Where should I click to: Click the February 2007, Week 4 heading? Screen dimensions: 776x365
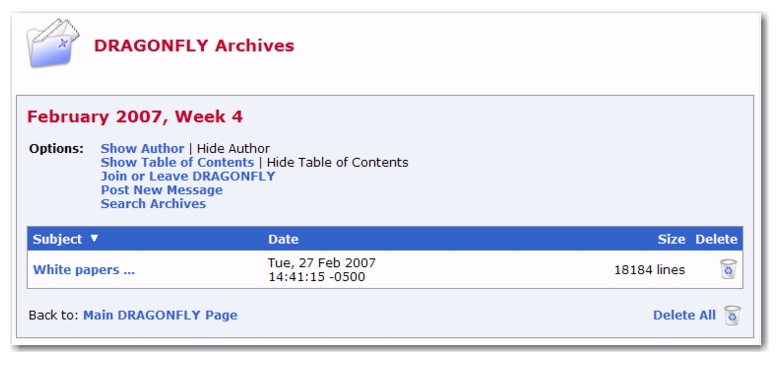[x=135, y=117]
